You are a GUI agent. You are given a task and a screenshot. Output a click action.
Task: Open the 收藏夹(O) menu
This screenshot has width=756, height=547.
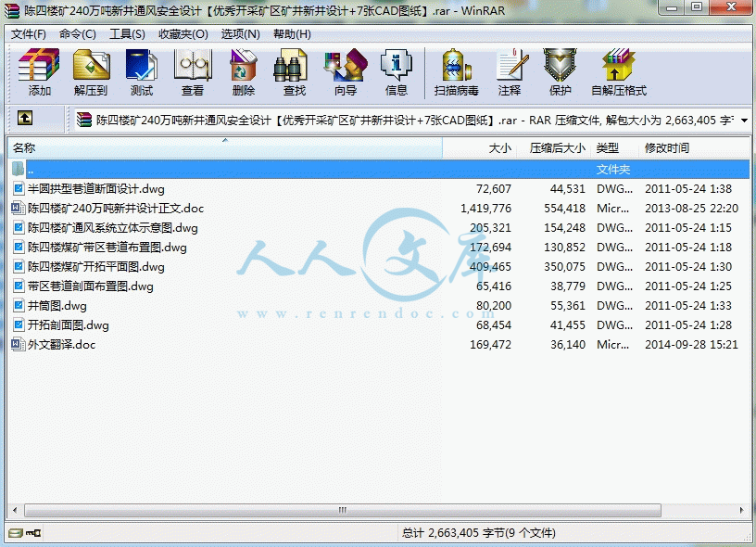(x=183, y=34)
